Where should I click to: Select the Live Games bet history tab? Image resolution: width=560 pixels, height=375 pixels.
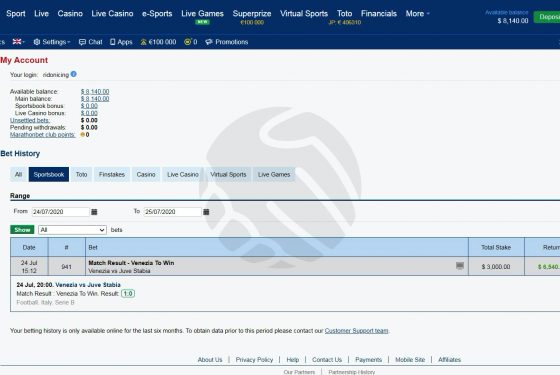click(x=274, y=174)
